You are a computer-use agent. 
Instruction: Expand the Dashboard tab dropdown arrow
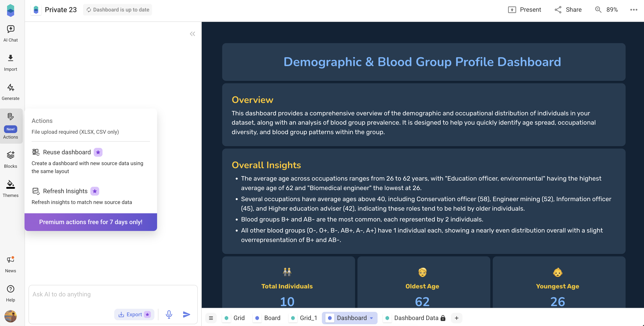[372, 318]
